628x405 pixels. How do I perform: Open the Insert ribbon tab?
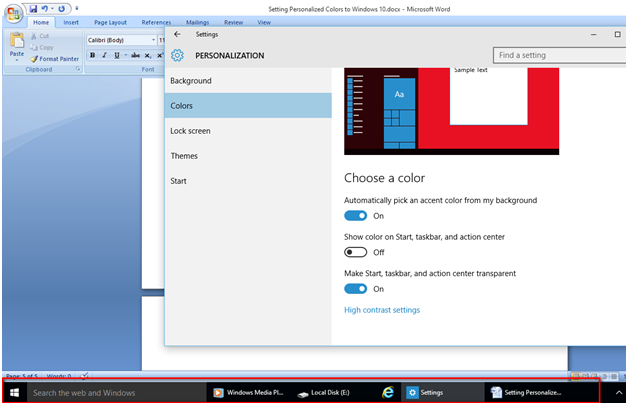coord(71,22)
